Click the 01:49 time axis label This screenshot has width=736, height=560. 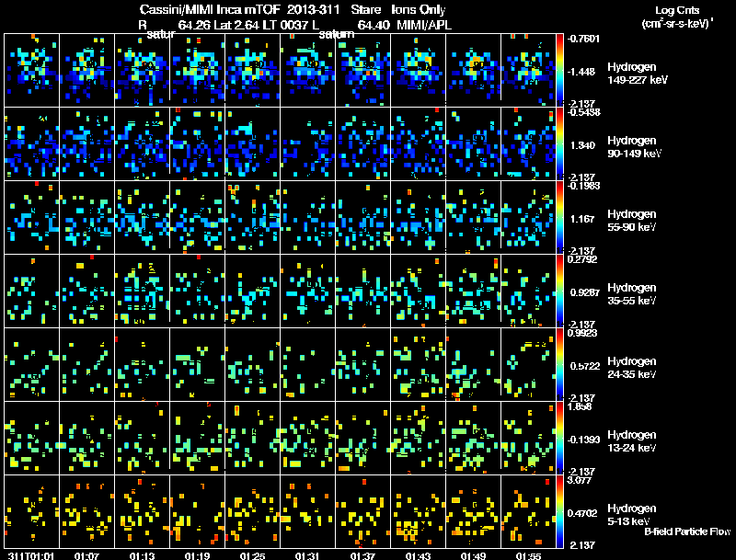[x=473, y=555]
